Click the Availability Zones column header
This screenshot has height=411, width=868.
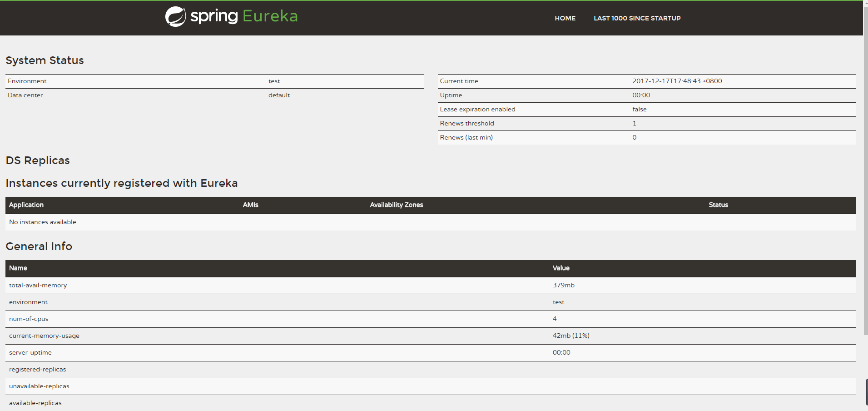tap(396, 205)
